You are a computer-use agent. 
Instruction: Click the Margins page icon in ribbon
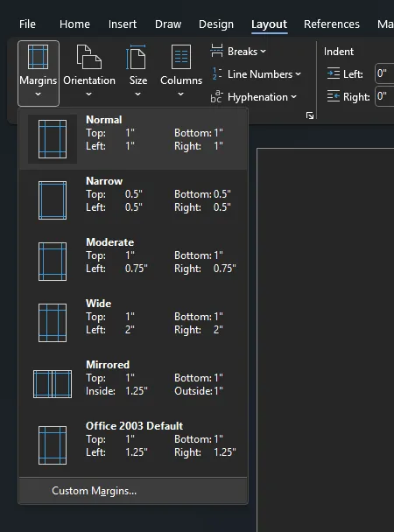coord(38,57)
